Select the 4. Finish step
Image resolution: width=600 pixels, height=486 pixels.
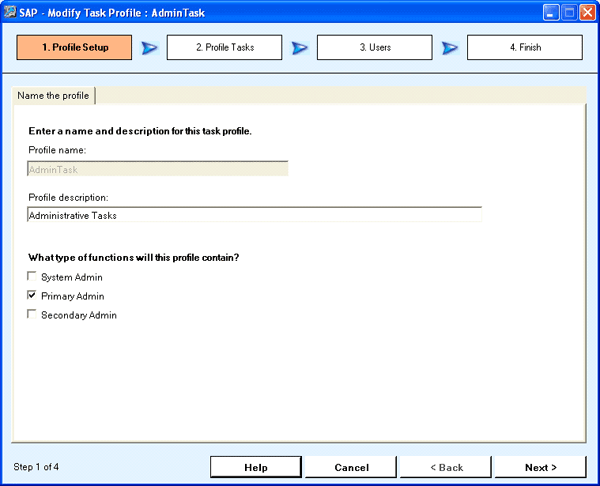coord(525,47)
